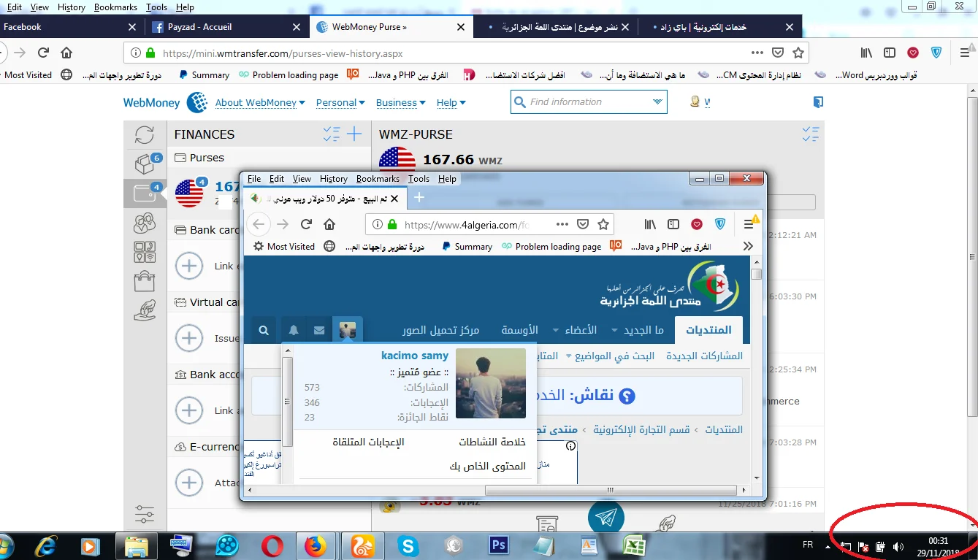
Task: Click the kacimo samy profile name link
Action: coord(414,356)
